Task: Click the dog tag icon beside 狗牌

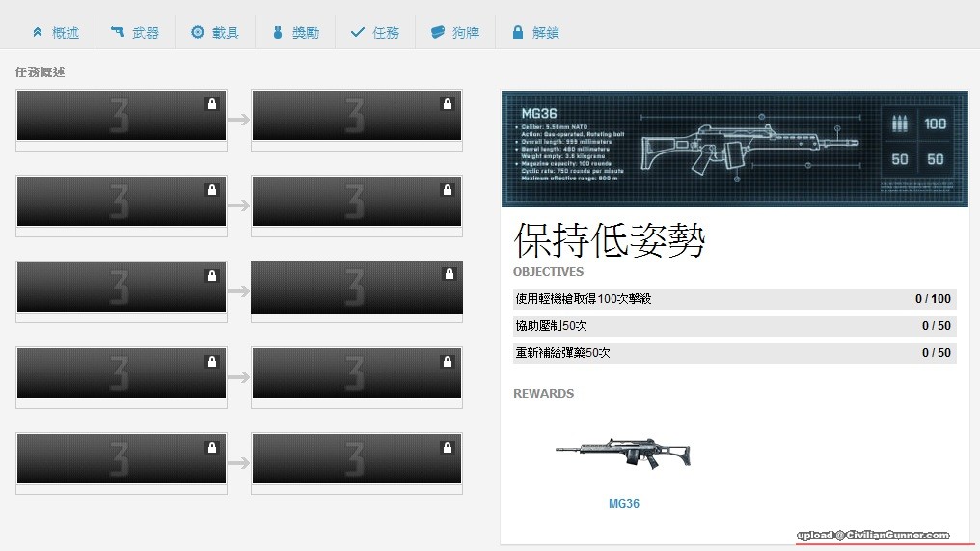Action: (438, 32)
